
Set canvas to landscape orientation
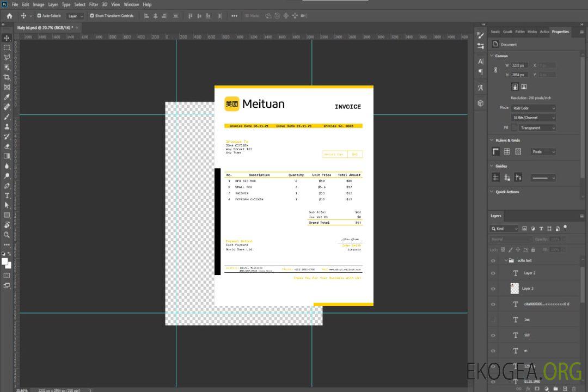pos(524,87)
